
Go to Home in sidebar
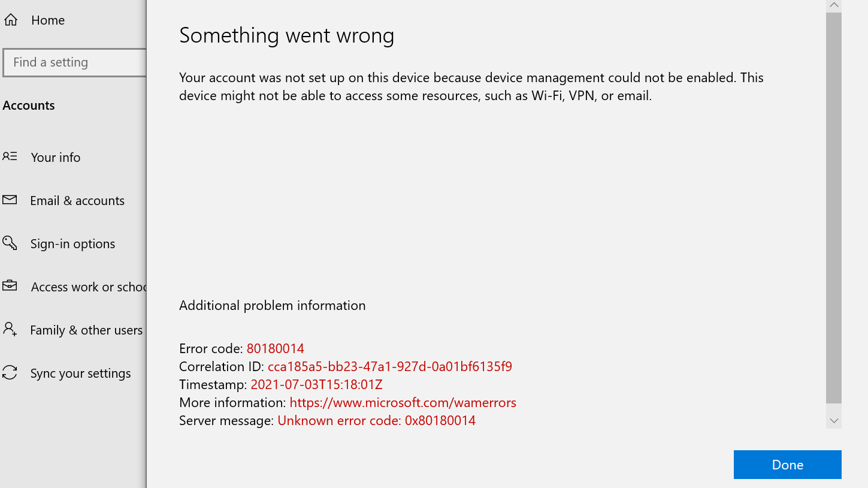48,20
